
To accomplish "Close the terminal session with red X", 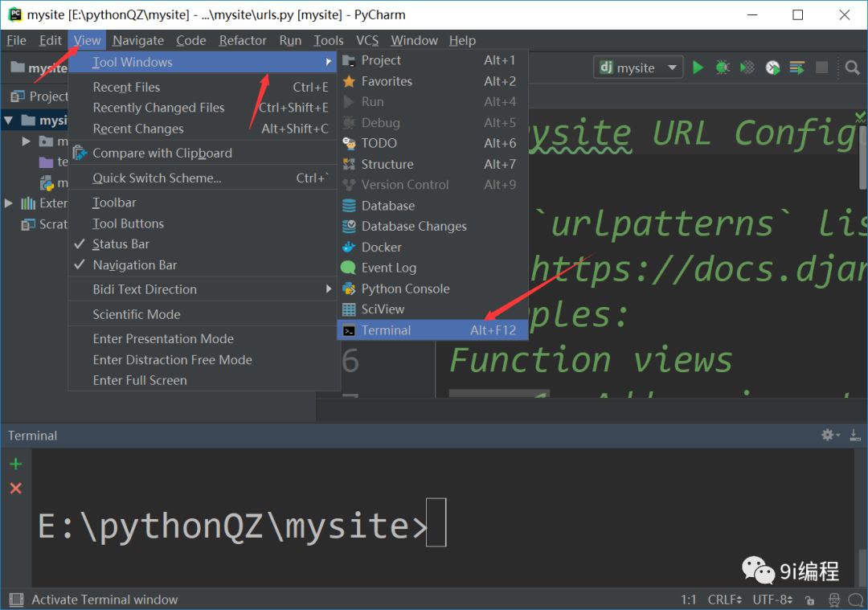I will coord(15,488).
